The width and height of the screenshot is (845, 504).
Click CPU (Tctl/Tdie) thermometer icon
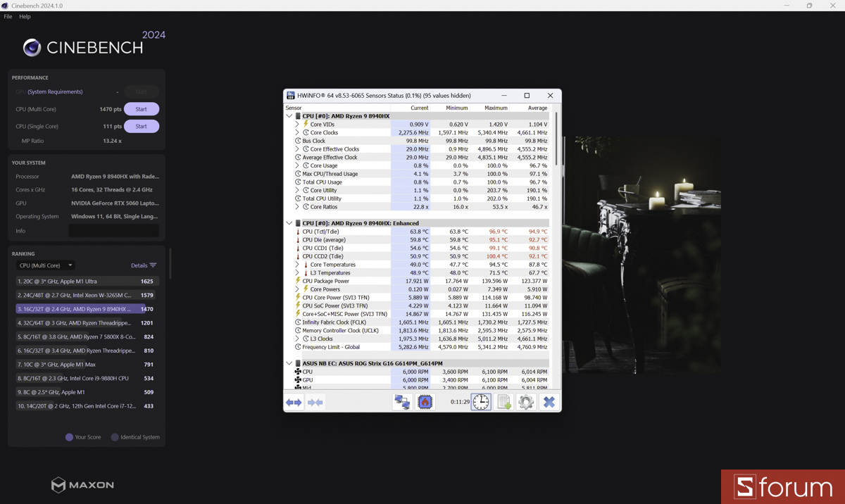(298, 232)
